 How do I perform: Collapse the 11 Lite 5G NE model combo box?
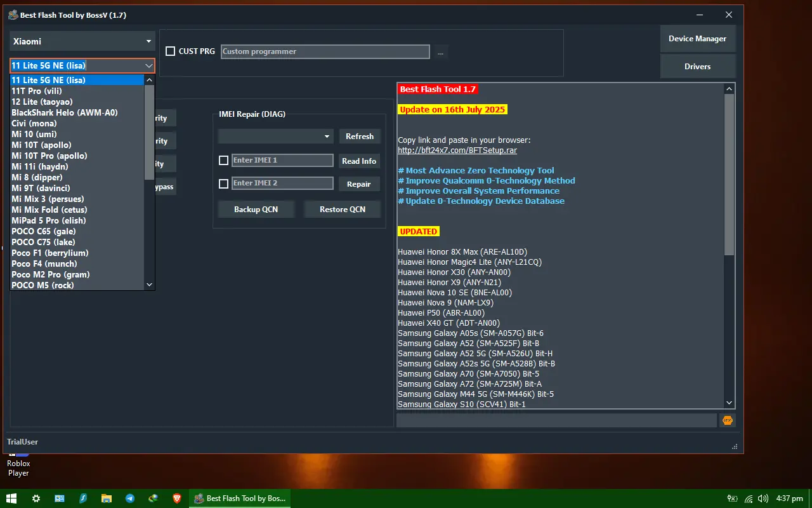[149, 65]
